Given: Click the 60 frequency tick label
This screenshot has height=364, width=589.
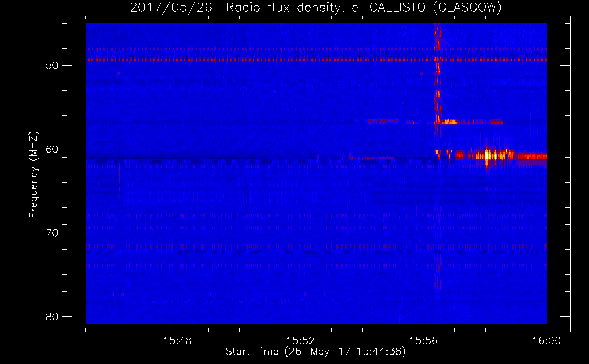Looking at the screenshot, I should click(x=52, y=149).
